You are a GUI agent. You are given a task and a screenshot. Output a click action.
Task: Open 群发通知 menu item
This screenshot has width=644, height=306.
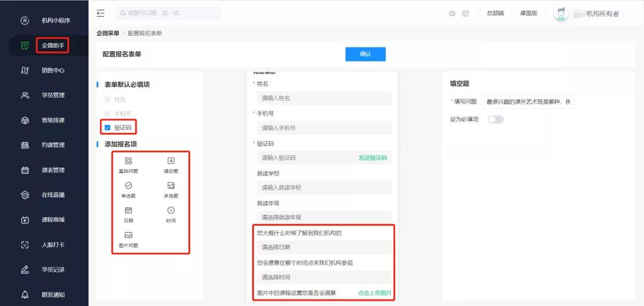tap(53, 295)
